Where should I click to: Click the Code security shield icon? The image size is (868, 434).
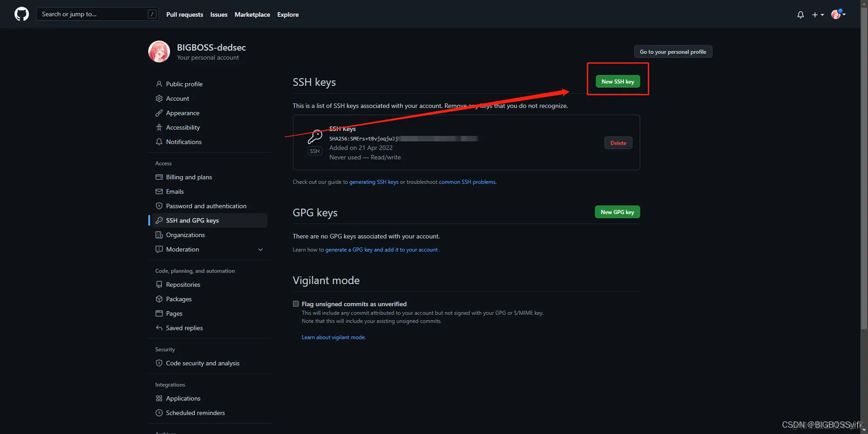click(159, 363)
